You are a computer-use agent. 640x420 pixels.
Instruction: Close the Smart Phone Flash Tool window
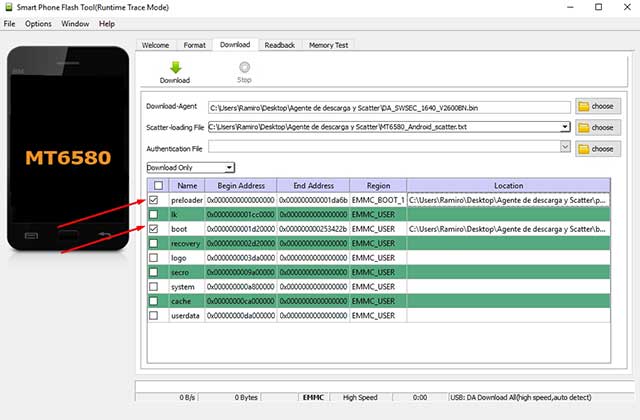click(627, 7)
